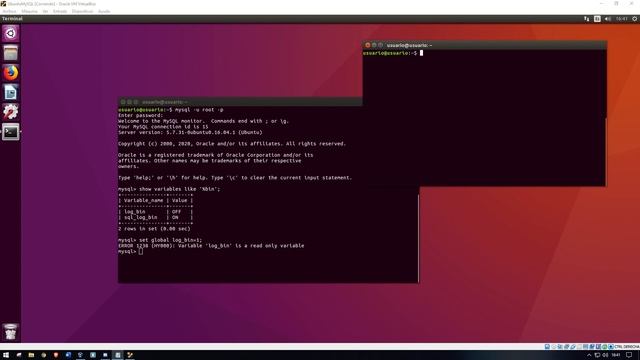This screenshot has width=640, height=360.
Task: Open File Explorer from Windows taskbar
Action: point(31,355)
